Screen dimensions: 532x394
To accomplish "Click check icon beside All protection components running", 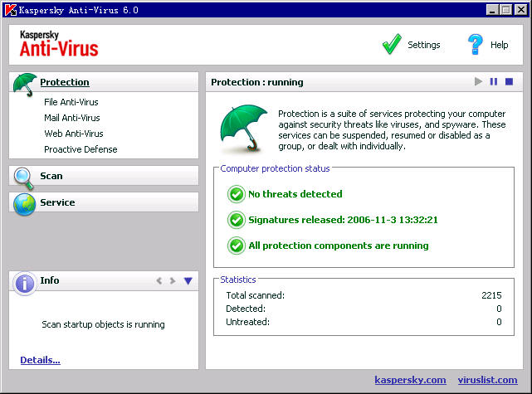I will pos(237,246).
